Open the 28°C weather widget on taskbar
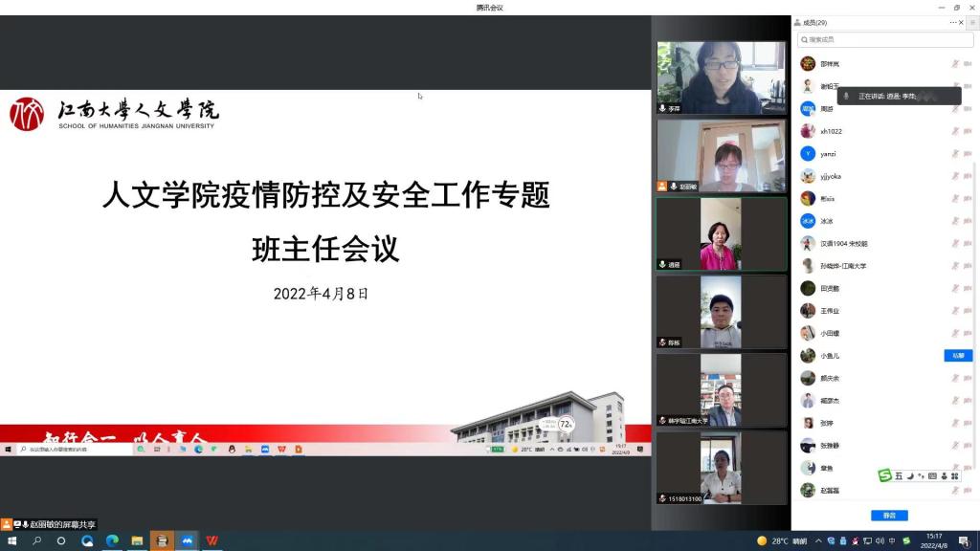Screen dimensions: 980x551 point(782,540)
